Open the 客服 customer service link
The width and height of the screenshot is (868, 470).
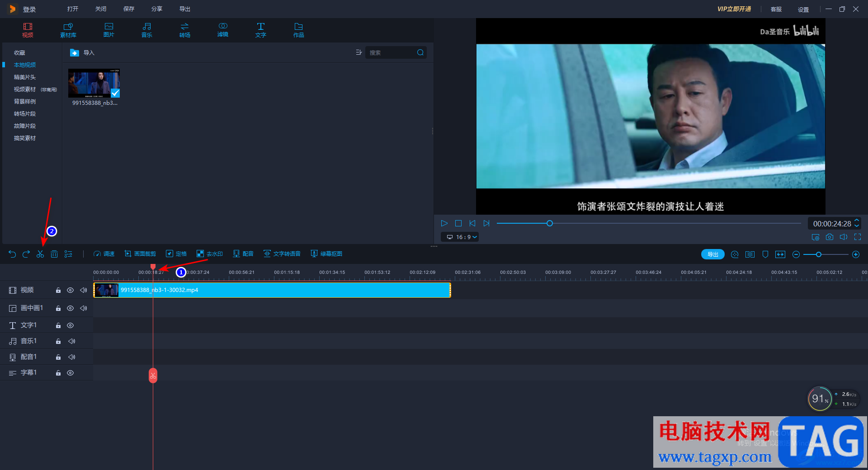[776, 9]
